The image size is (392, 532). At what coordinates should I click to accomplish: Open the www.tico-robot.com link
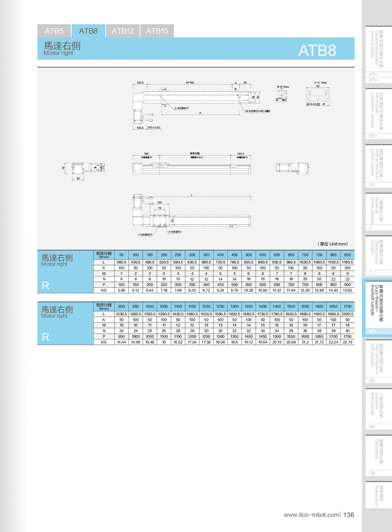(311, 515)
